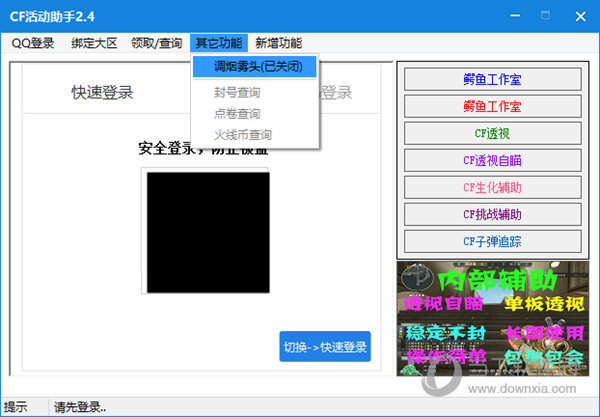Click the CF透视自瞄 button
Screen dimensions: 600x417
point(492,160)
